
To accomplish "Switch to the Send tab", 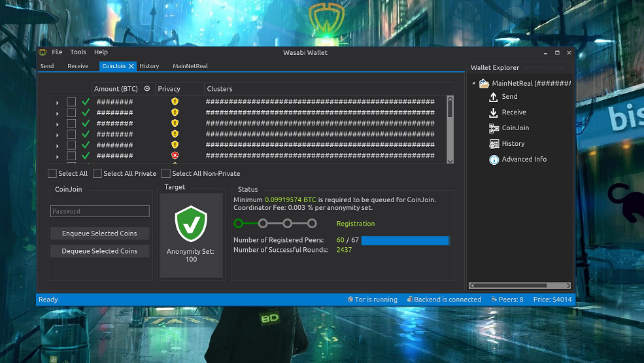I will (x=47, y=66).
